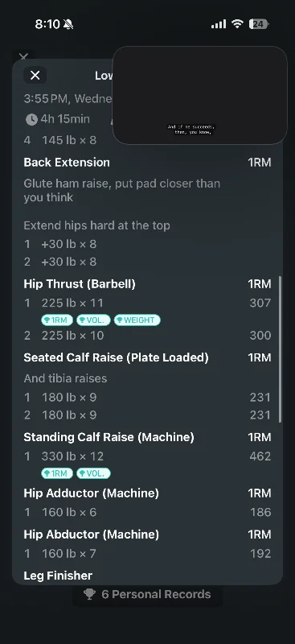295x644 pixels.
Task: Tap the 1RM column header for Back Extension
Action: tap(260, 163)
